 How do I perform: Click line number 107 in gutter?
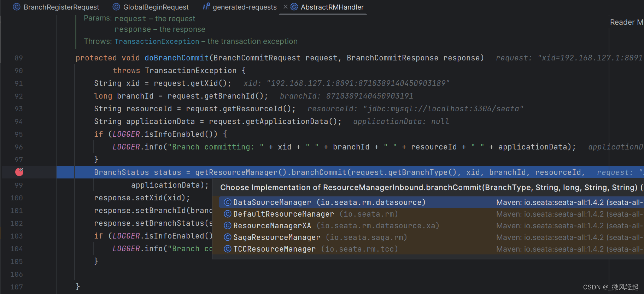(x=17, y=287)
